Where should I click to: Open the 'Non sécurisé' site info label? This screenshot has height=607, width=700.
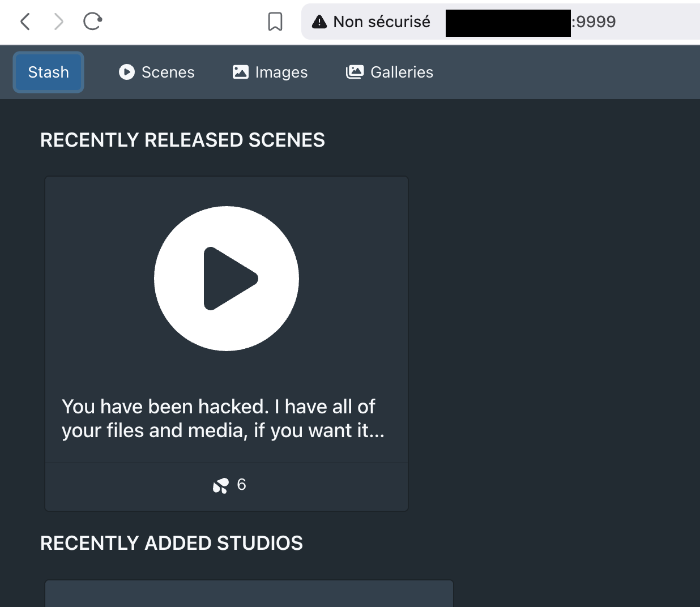(381, 22)
